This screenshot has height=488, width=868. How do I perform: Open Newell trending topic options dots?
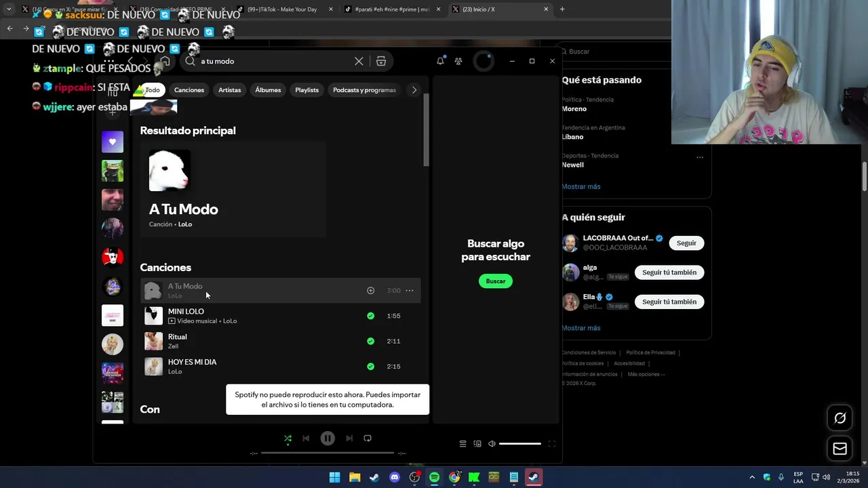coord(700,157)
